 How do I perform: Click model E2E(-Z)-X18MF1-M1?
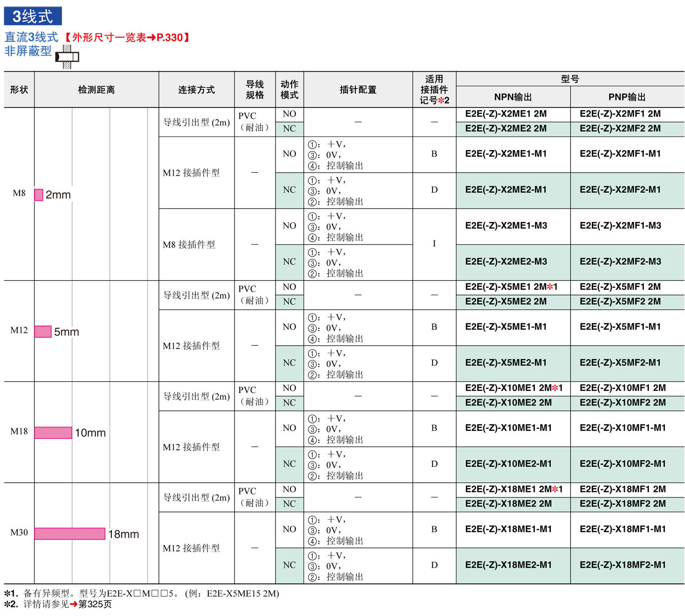point(623,529)
